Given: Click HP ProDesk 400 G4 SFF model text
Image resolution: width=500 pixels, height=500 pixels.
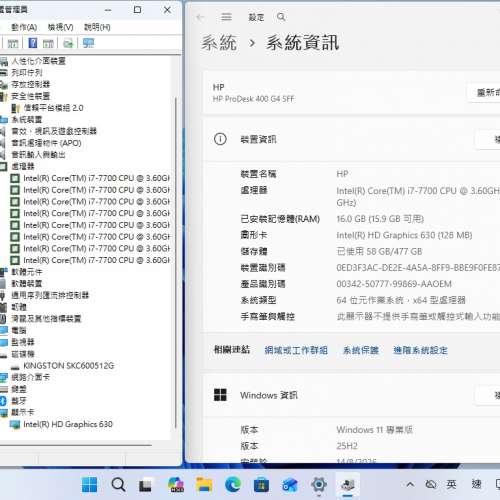Looking at the screenshot, I should pyautogui.click(x=253, y=99).
